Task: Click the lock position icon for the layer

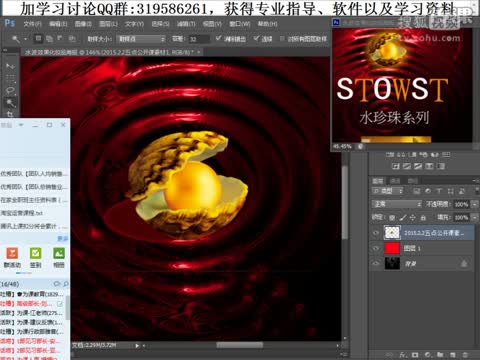Action: click(413, 218)
